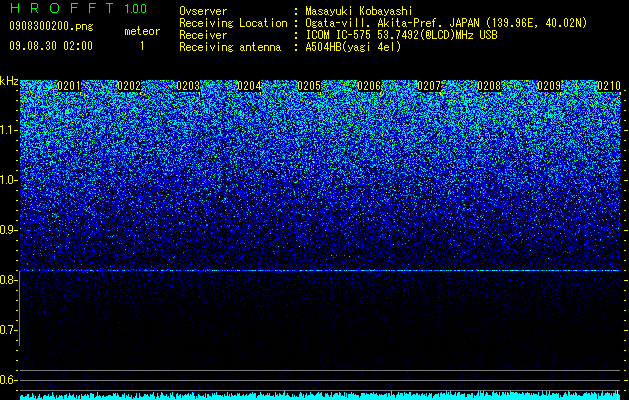
Task: Click the bright carrier line near 0.8 kHz
Action: point(320,271)
